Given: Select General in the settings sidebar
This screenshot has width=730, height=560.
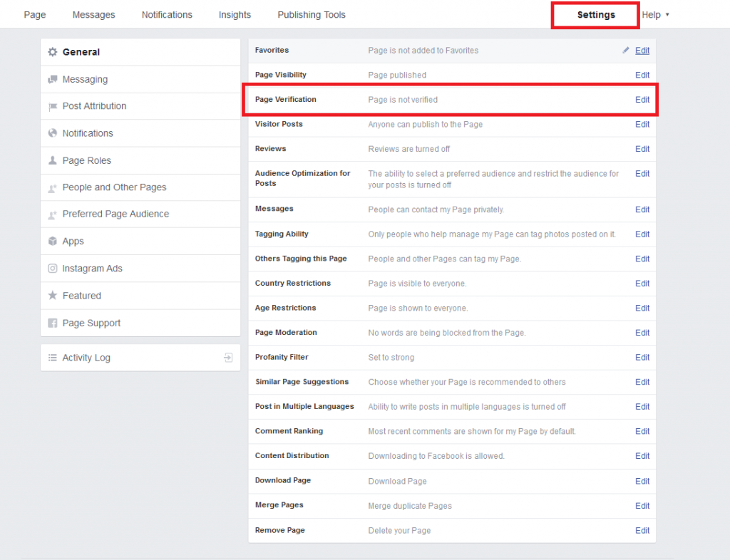Looking at the screenshot, I should (x=140, y=52).
